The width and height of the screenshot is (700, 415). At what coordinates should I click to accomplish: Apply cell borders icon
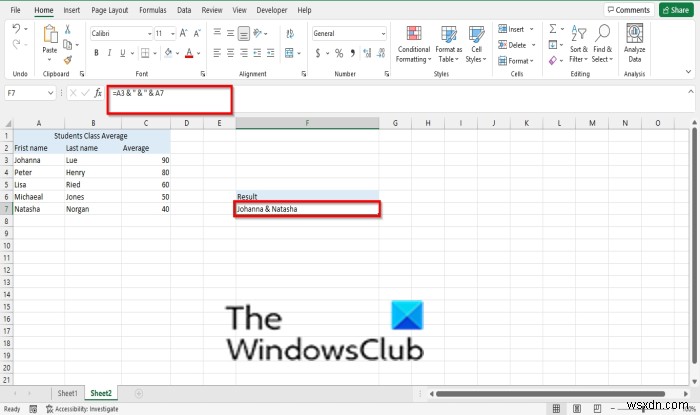pos(145,53)
